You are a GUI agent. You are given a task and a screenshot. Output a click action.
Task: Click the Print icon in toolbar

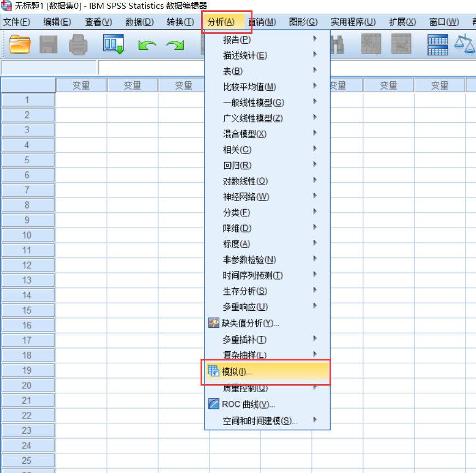click(x=78, y=45)
